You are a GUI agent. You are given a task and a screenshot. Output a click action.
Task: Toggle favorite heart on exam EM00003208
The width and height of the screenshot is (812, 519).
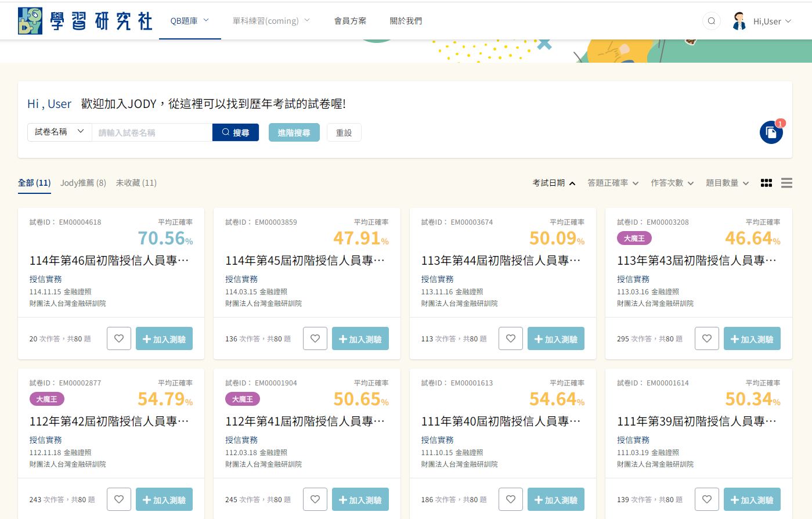706,338
